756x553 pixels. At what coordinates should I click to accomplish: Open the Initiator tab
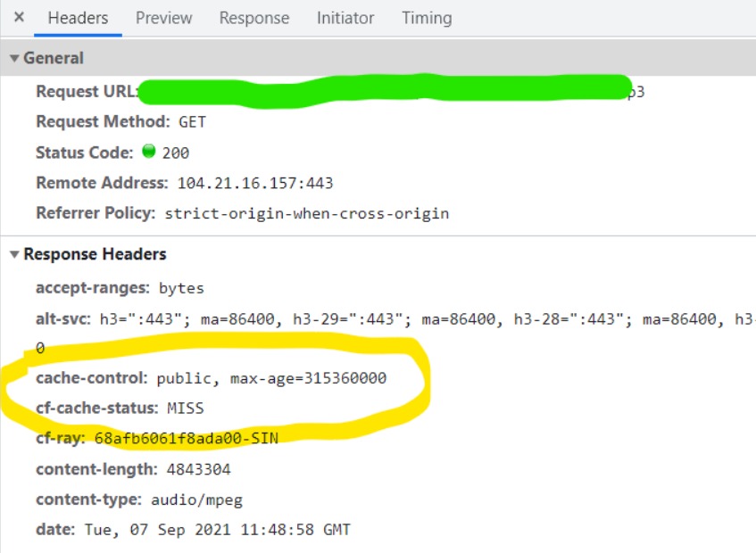345,18
